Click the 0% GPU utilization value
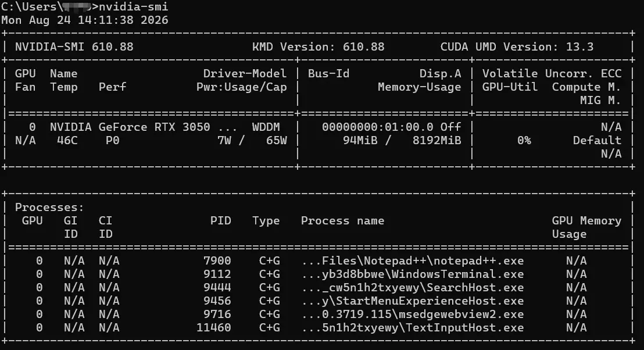Image resolution: width=644 pixels, height=350 pixels. click(524, 141)
